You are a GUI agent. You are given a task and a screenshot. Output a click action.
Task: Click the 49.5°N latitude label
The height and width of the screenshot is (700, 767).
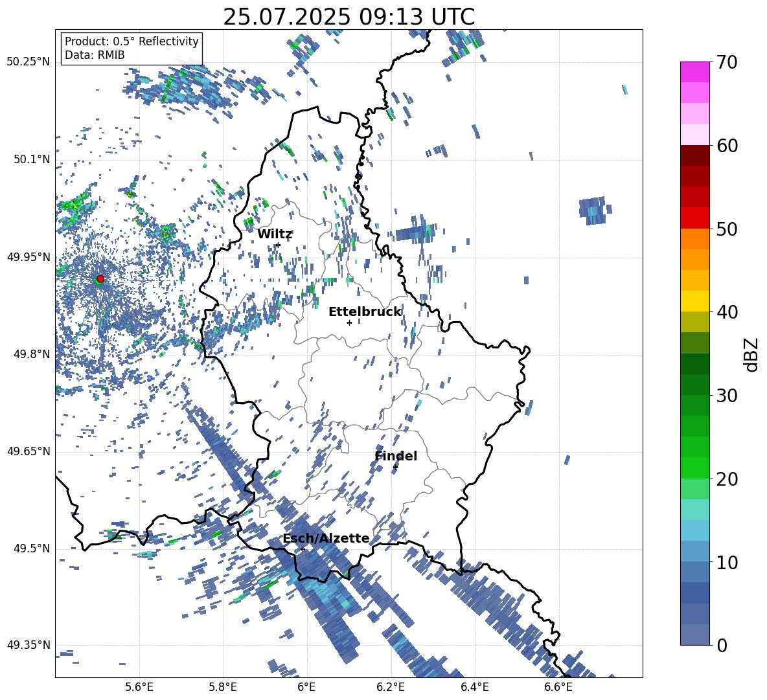coord(31,548)
